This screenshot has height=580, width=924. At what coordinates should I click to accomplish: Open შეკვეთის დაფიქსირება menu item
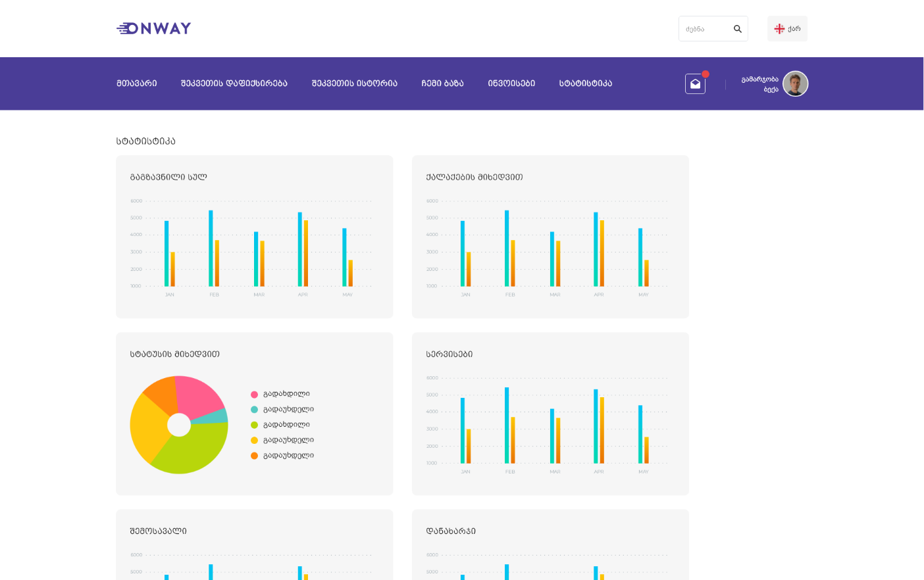(234, 84)
